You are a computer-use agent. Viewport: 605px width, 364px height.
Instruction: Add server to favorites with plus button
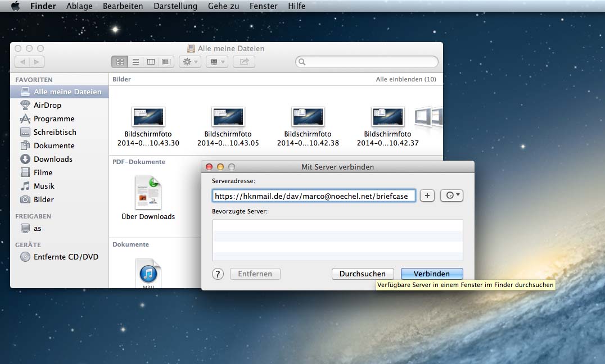pyautogui.click(x=427, y=195)
